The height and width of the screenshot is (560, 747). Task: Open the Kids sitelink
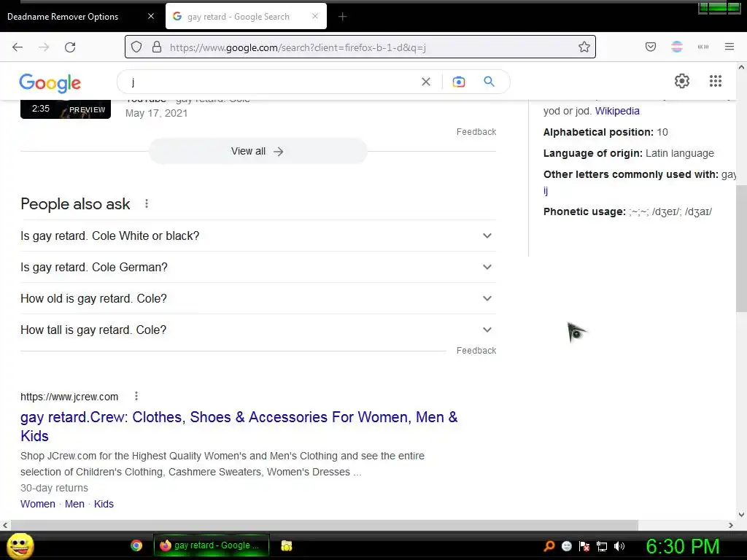[x=104, y=504]
